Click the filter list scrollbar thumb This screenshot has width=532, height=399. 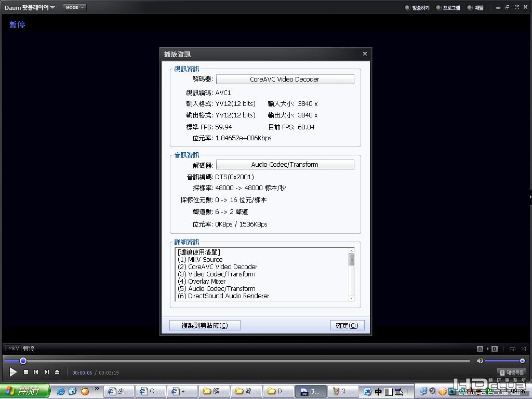pos(352,260)
